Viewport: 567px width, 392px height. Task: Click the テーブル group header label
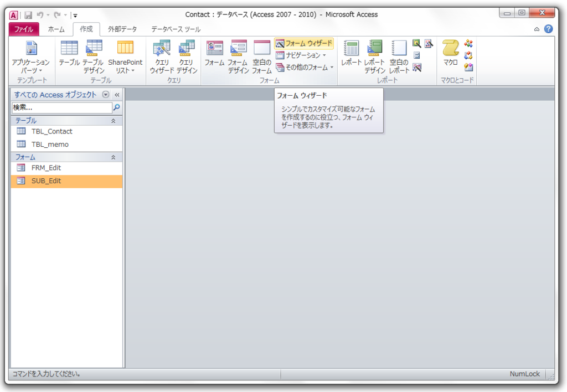[25, 121]
